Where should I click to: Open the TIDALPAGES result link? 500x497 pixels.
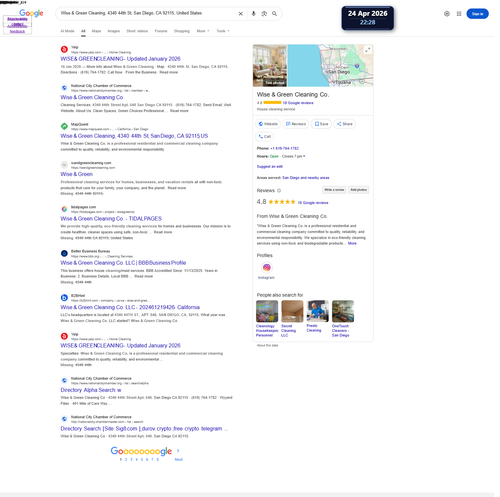111,219
